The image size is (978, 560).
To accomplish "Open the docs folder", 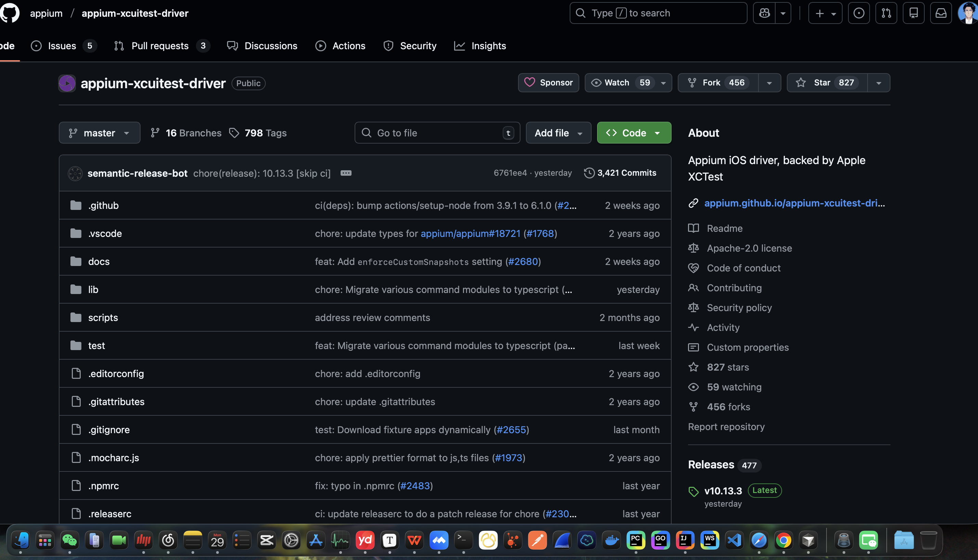I will pyautogui.click(x=99, y=262).
